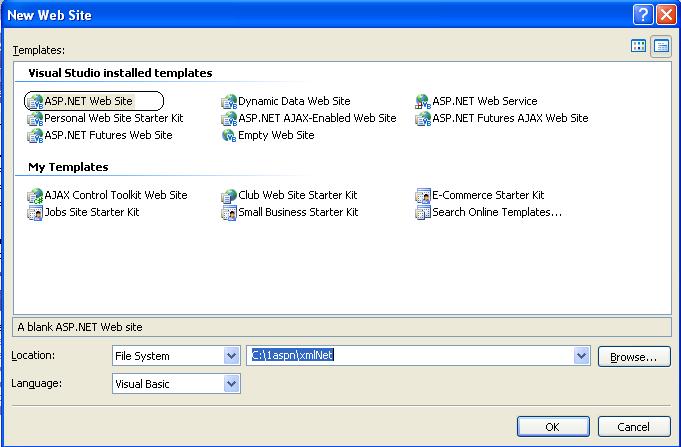Switch templates to small icons view
This screenshot has width=681, height=447.
pyautogui.click(x=661, y=46)
